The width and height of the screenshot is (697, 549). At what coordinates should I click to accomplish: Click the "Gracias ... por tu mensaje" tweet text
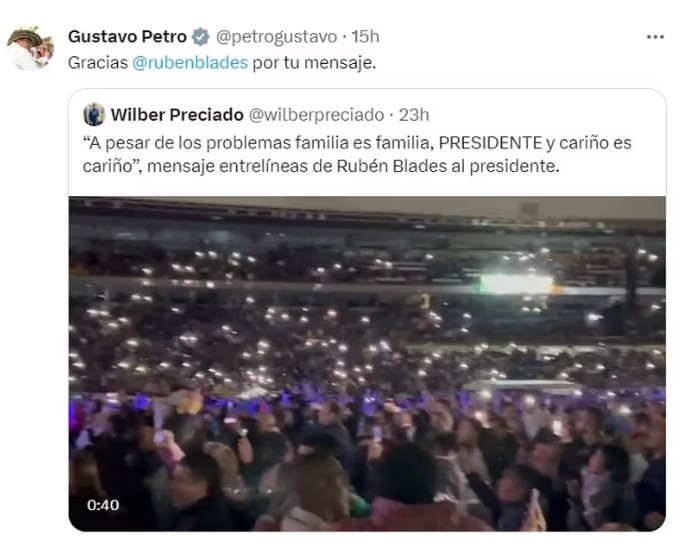(x=222, y=63)
